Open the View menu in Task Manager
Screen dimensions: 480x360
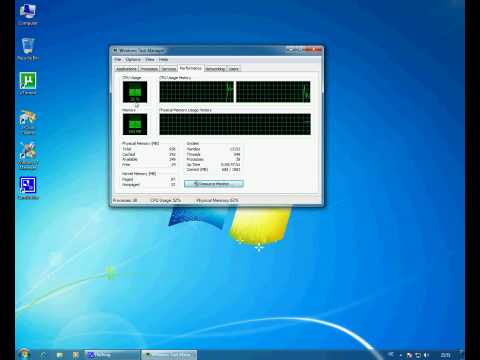150,59
